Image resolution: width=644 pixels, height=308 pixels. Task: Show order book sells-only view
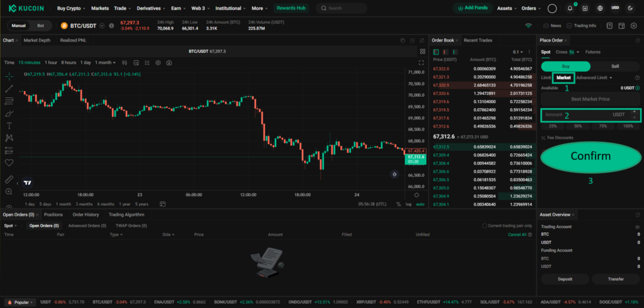click(x=445, y=52)
